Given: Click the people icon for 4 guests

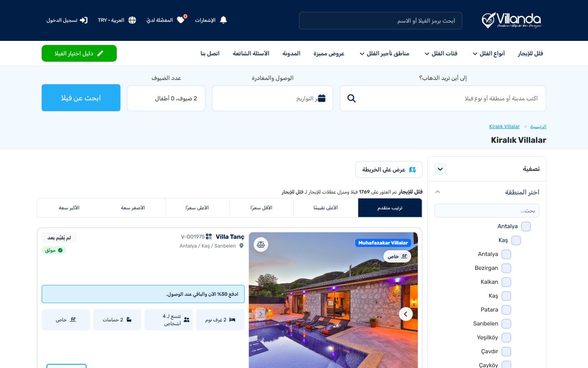Looking at the screenshot, I should click(187, 320).
